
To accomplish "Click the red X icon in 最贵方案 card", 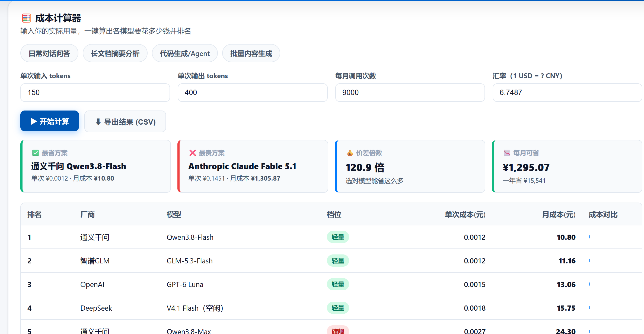I will [193, 153].
